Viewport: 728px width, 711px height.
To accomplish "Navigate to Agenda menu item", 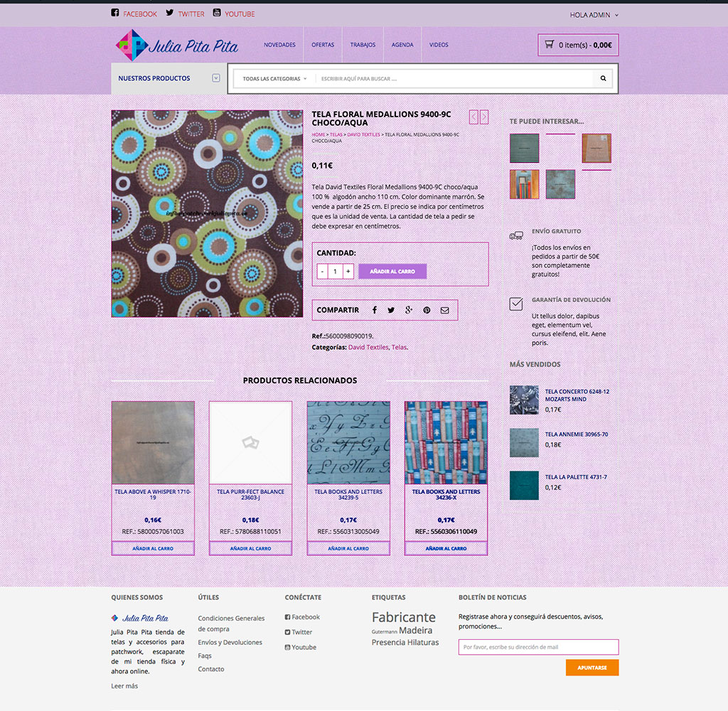I will [402, 45].
